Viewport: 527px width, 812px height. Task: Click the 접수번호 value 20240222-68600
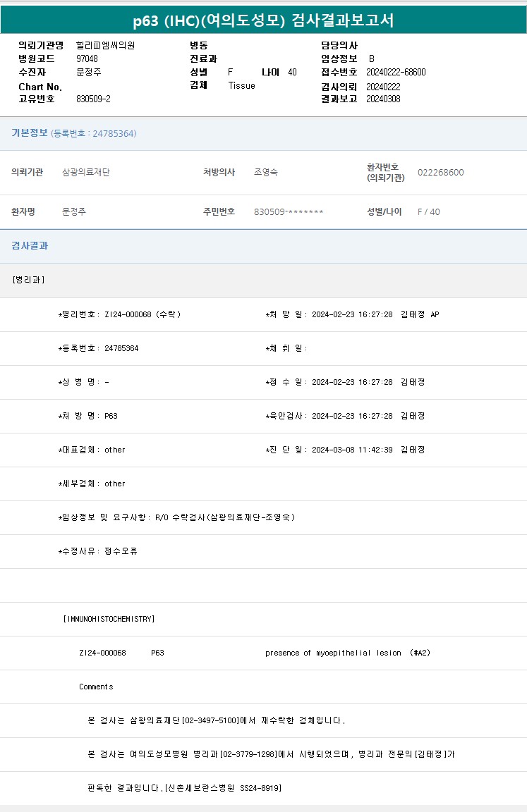tap(396, 72)
